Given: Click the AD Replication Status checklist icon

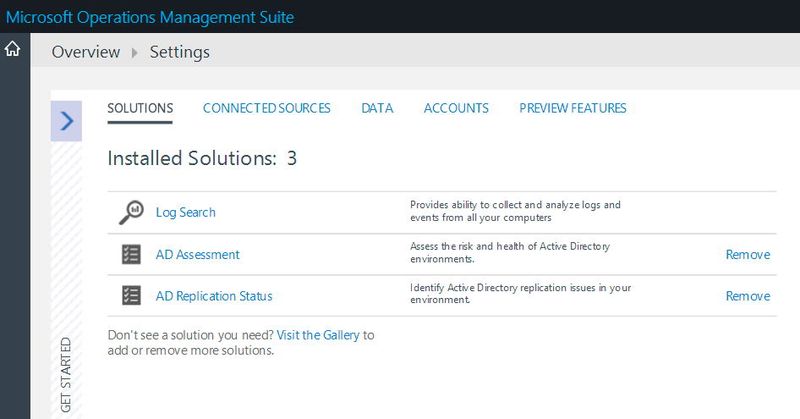Looking at the screenshot, I should (131, 296).
